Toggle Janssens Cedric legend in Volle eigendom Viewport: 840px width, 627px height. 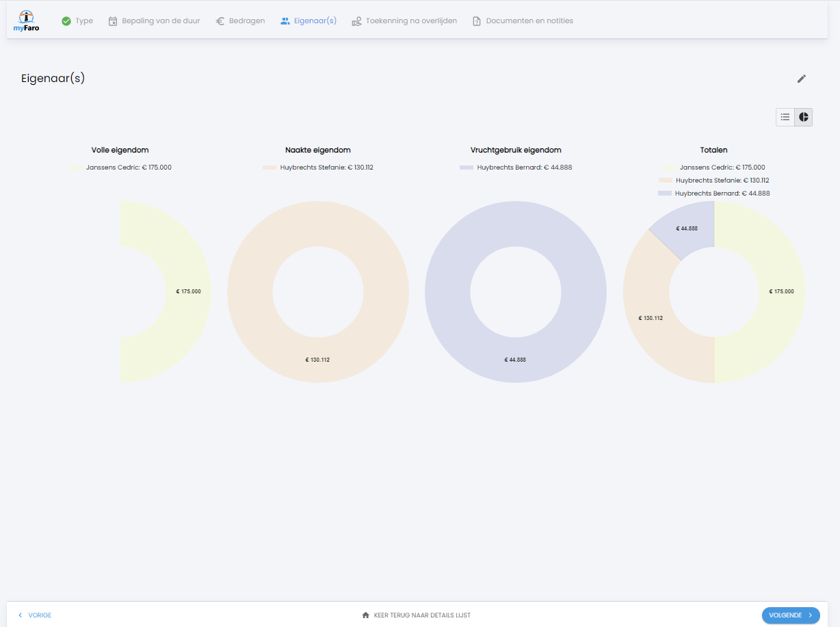pos(120,168)
